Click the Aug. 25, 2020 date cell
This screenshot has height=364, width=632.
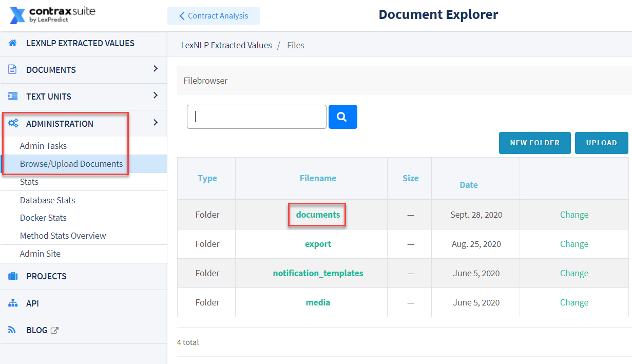click(476, 244)
